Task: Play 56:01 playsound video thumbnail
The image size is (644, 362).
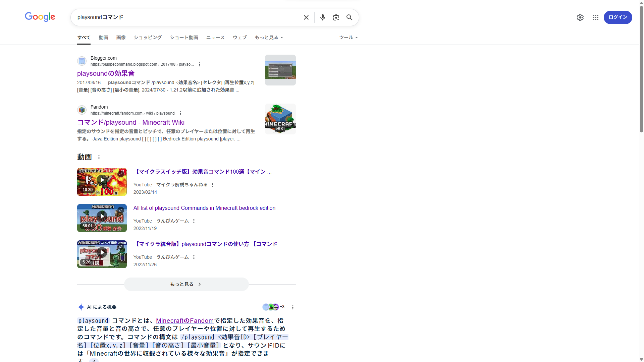Action: [x=102, y=218]
